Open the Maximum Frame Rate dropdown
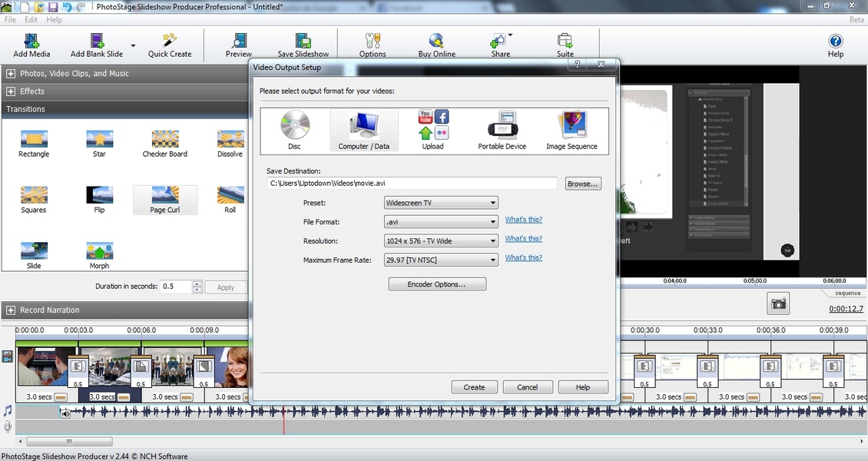The image size is (868, 461). click(441, 260)
